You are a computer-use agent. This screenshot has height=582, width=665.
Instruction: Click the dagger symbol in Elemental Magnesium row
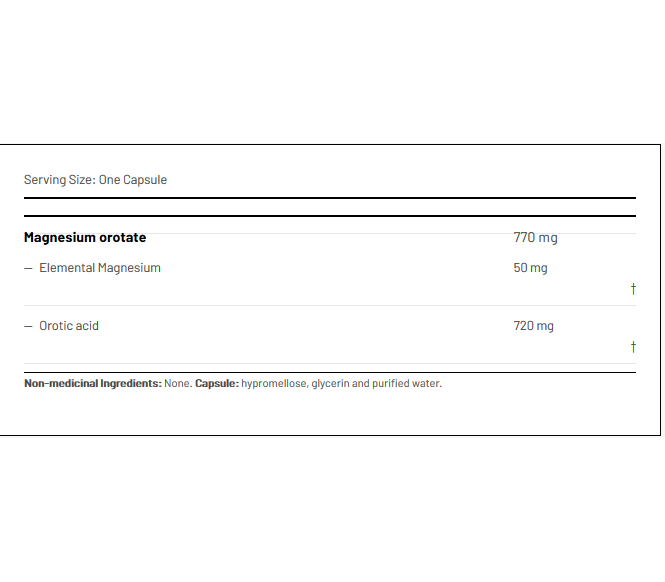(x=633, y=290)
